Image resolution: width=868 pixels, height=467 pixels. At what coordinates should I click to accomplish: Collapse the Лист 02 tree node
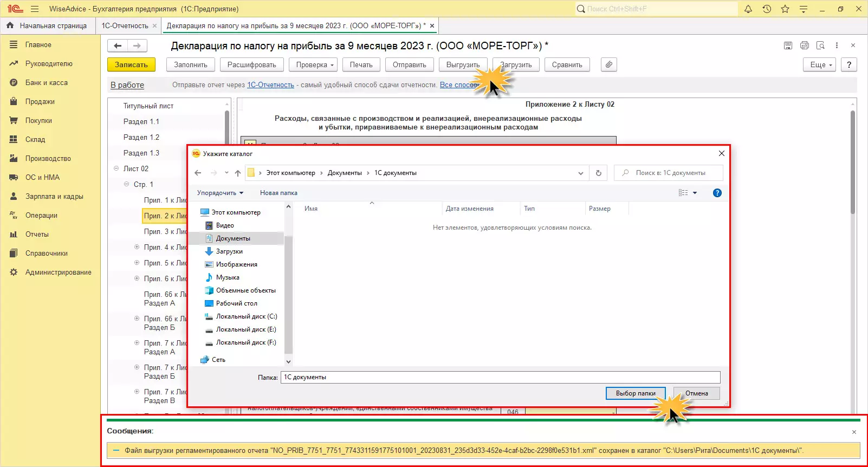[116, 168]
